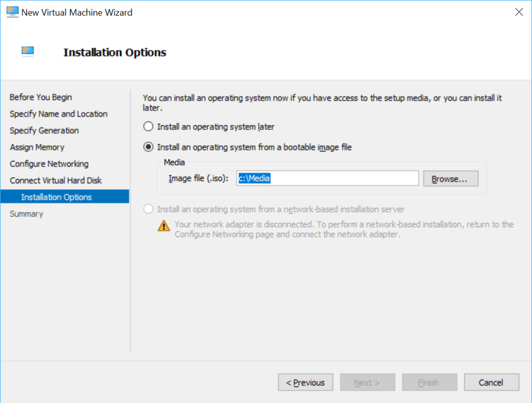
Task: Click the network adapter disconnected warning text
Action: 344,229
